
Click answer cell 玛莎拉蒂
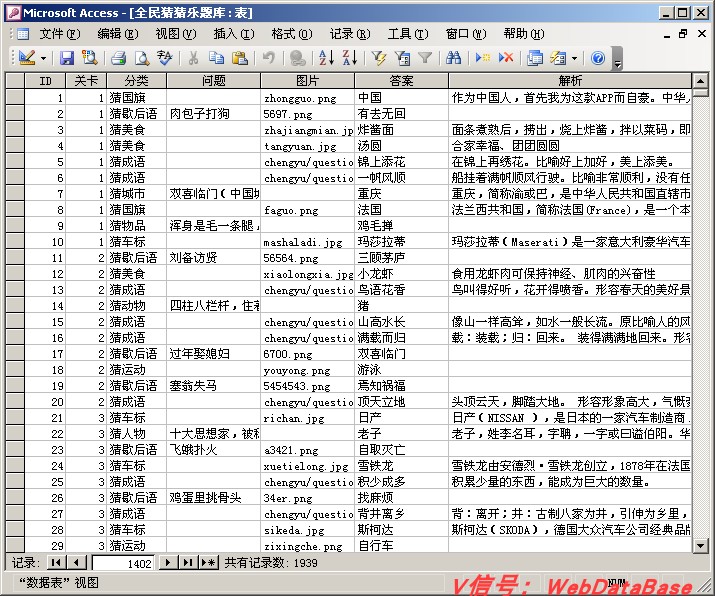click(402, 242)
